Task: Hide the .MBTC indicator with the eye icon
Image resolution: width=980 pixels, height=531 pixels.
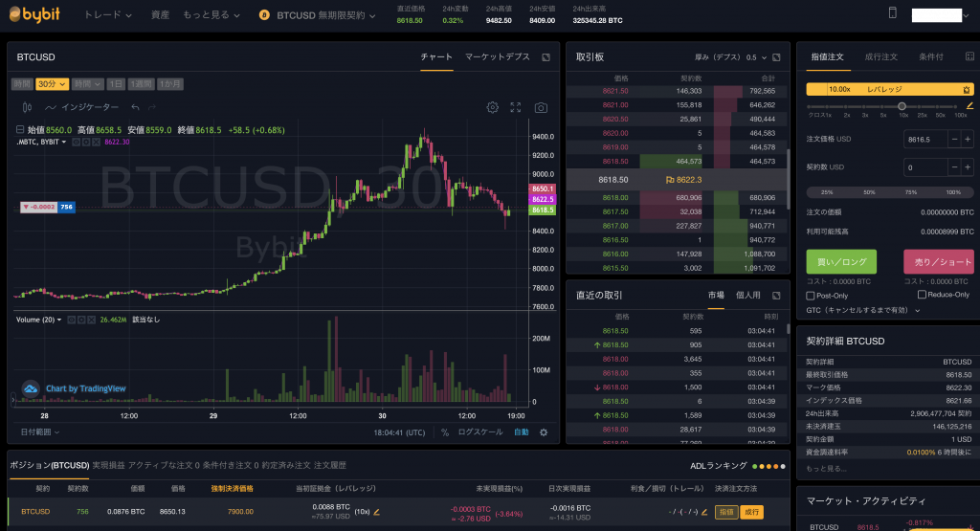Action: pyautogui.click(x=76, y=143)
